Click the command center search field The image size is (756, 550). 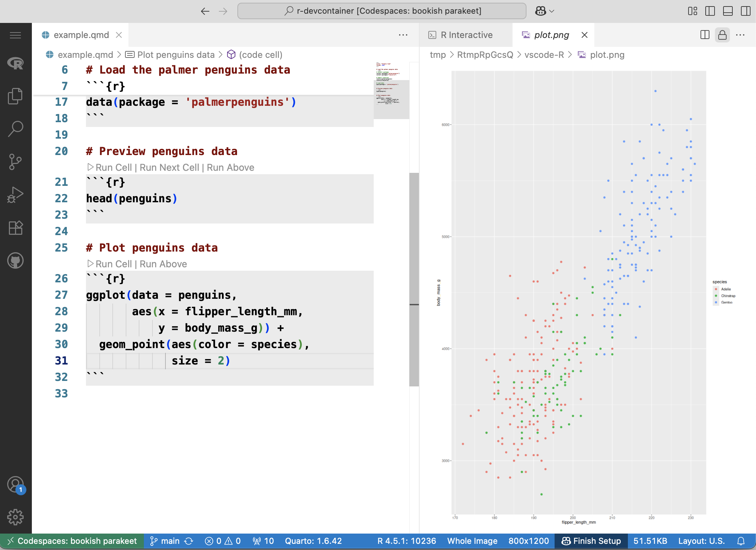point(382,11)
